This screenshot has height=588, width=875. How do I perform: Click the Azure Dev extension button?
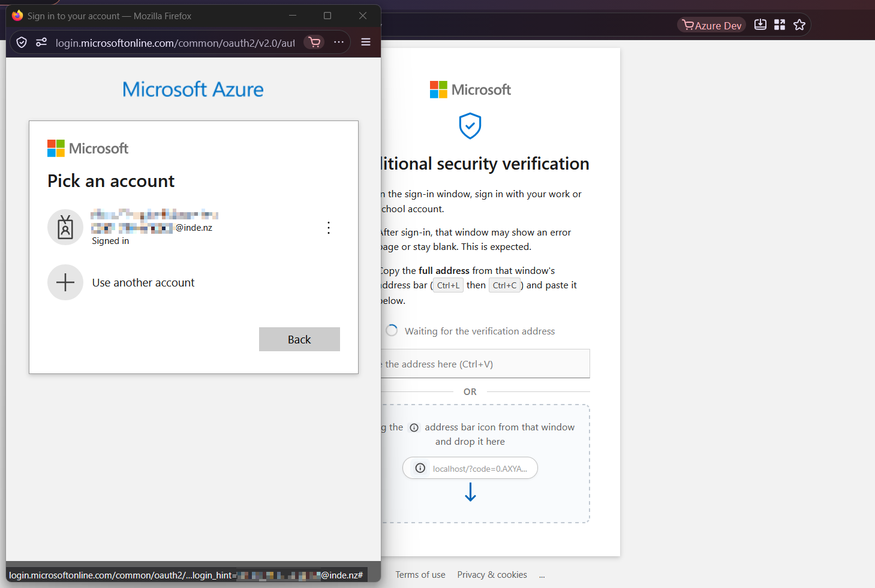[712, 25]
